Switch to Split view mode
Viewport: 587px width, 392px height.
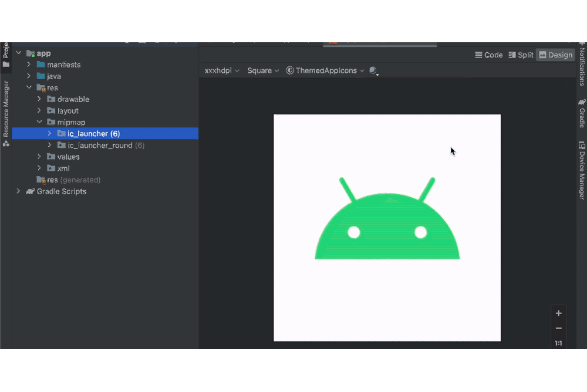click(521, 55)
